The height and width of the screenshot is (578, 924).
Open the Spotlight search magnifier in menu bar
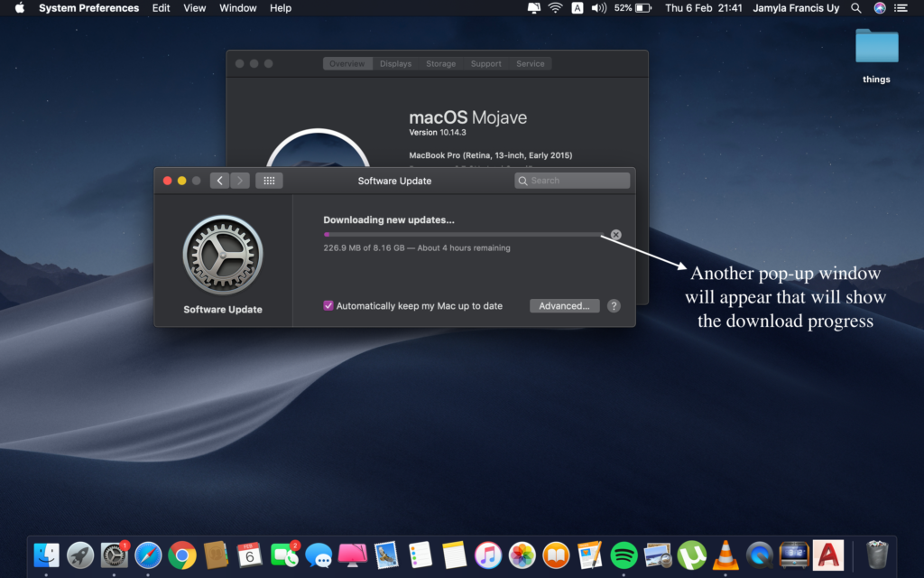[856, 8]
